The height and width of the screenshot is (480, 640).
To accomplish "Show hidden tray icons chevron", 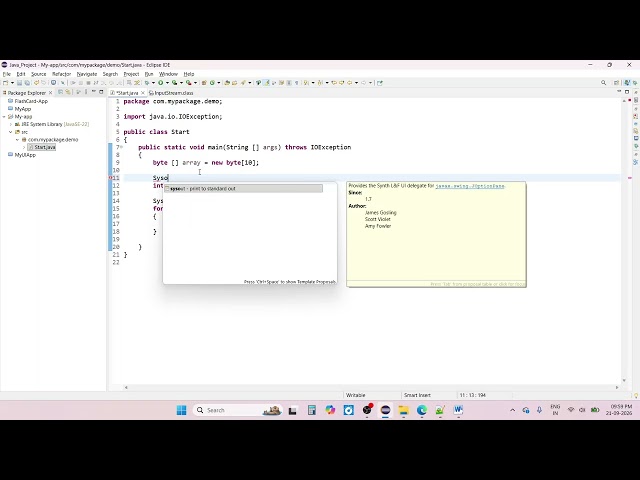I will click(x=513, y=410).
